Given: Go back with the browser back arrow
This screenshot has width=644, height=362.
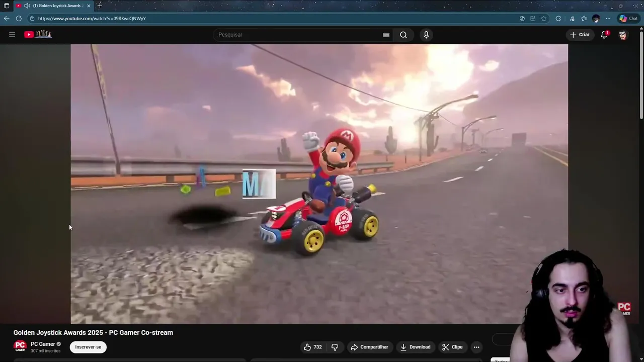Looking at the screenshot, I should (x=7, y=19).
